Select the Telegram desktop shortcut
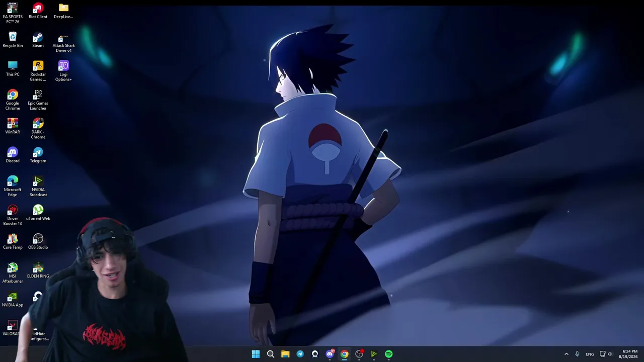Screen dimensions: 644x362 pyautogui.click(x=38, y=155)
